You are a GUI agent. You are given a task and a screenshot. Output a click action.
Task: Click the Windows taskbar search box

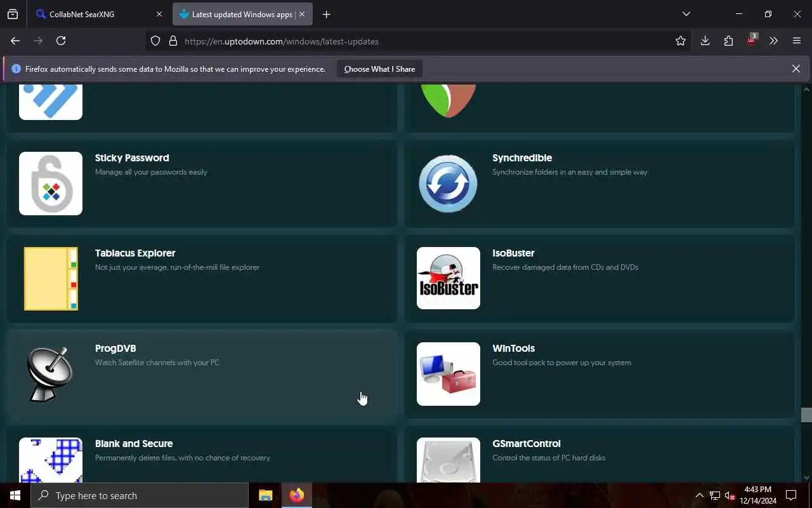(x=140, y=495)
